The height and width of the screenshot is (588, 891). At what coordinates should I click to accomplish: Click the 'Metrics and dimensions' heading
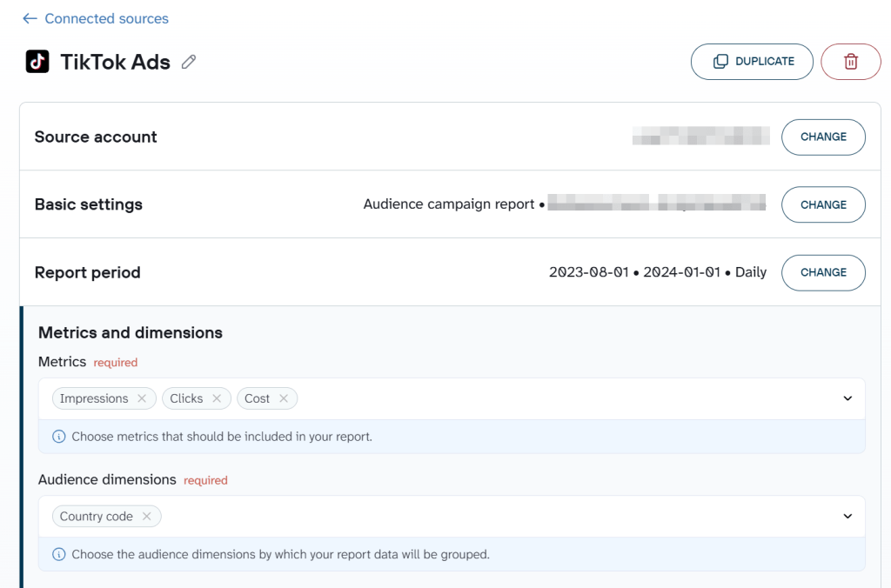tap(131, 332)
